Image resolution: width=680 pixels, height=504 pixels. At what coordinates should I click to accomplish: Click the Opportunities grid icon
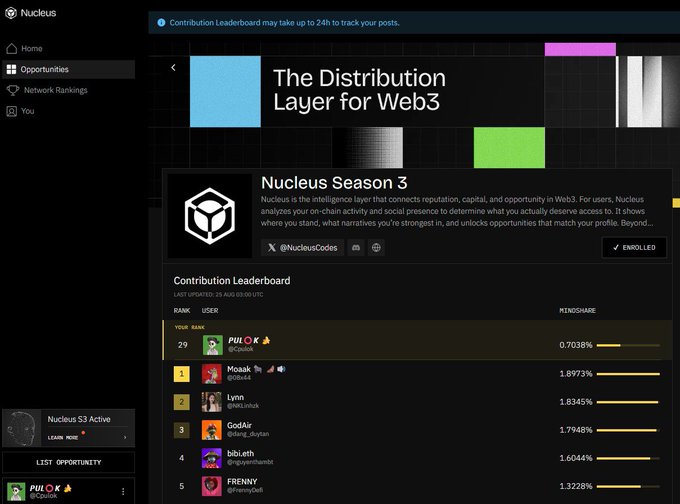11,69
